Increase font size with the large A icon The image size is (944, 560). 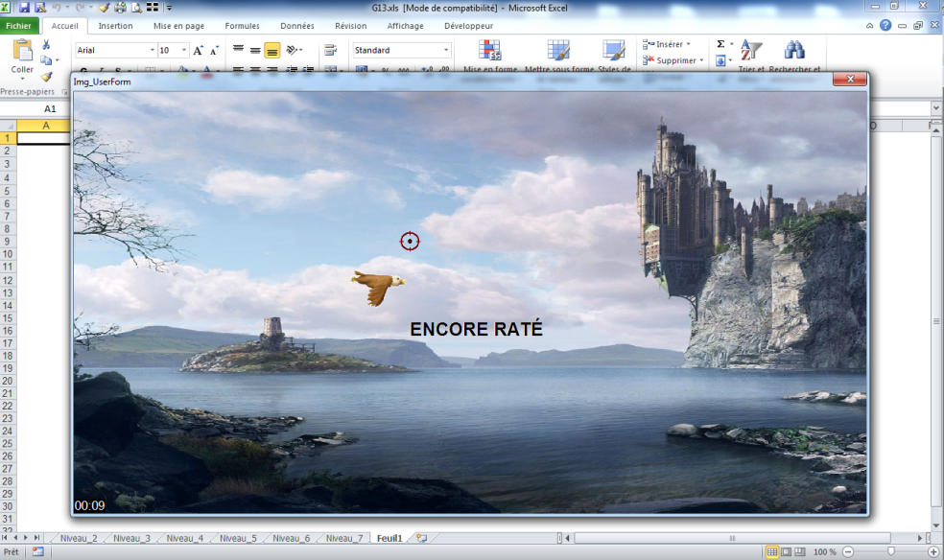click(x=198, y=50)
